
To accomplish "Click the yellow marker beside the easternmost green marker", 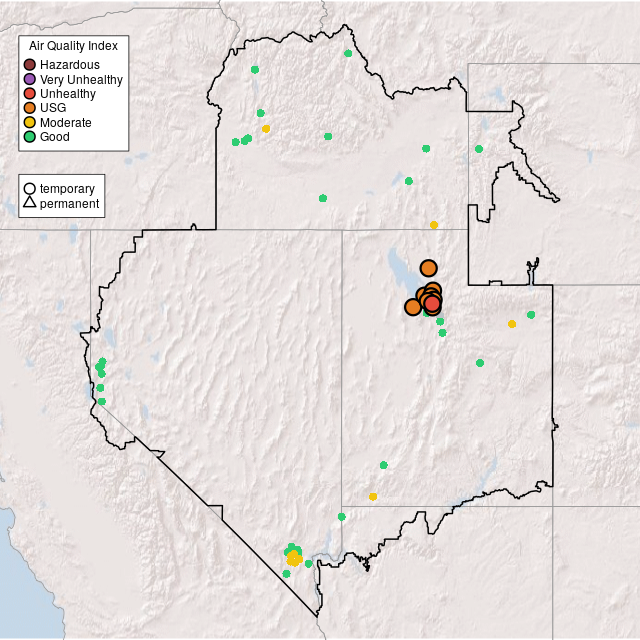I will [512, 324].
